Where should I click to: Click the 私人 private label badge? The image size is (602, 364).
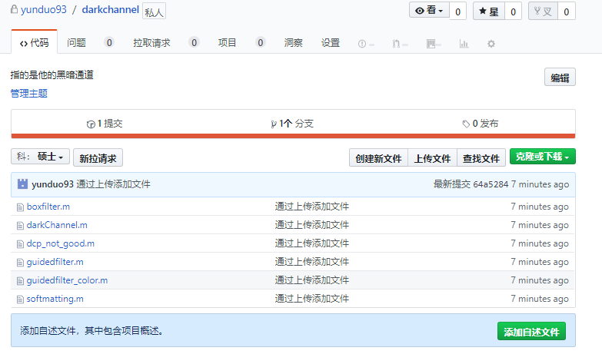pos(154,12)
